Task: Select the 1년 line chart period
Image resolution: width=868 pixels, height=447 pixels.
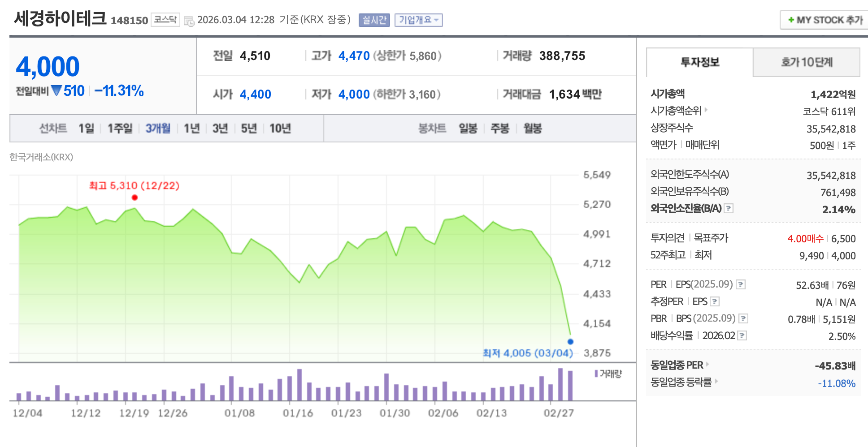Action: coord(191,129)
